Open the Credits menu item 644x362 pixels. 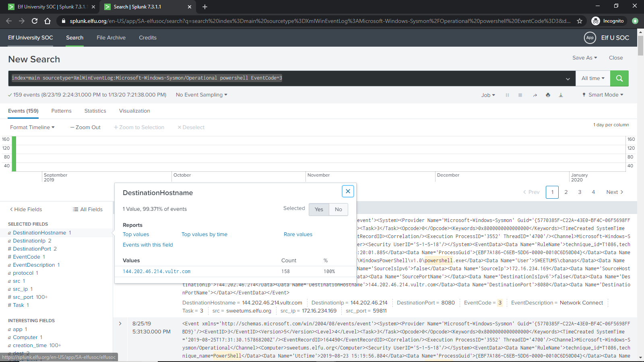point(148,38)
